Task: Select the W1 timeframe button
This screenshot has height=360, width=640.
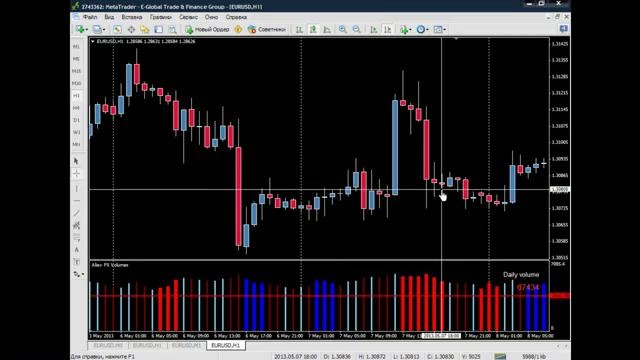Action: 76,132
